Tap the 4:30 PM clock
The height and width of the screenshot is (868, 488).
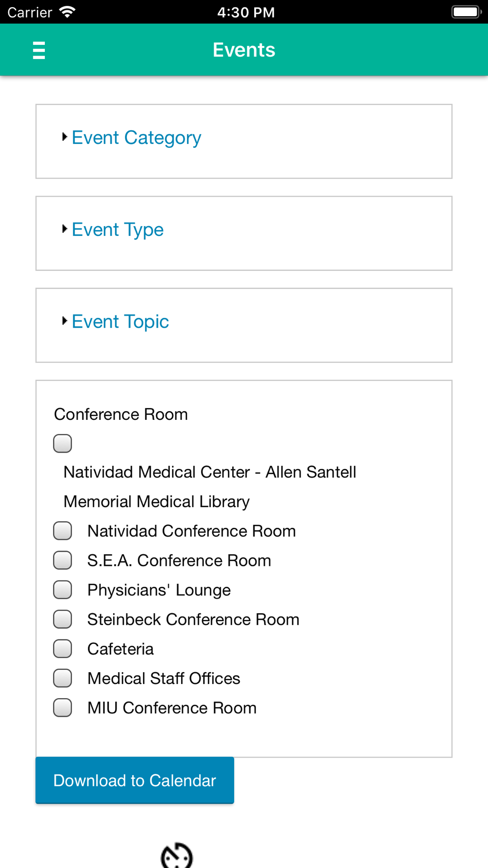(246, 12)
